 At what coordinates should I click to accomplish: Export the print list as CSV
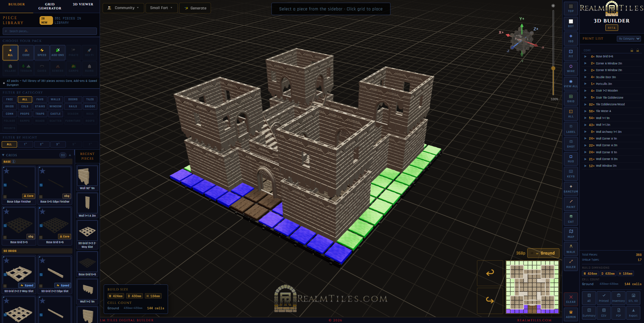pos(603,312)
